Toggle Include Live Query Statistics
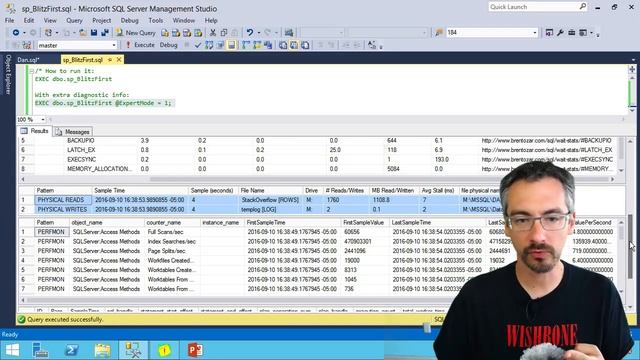This screenshot has height=360, width=640. [x=257, y=45]
